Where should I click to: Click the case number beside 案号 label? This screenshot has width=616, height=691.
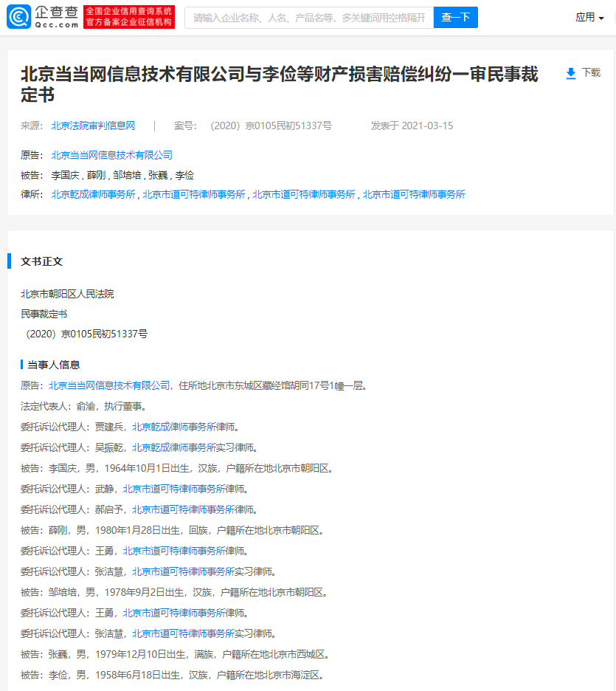point(271,126)
